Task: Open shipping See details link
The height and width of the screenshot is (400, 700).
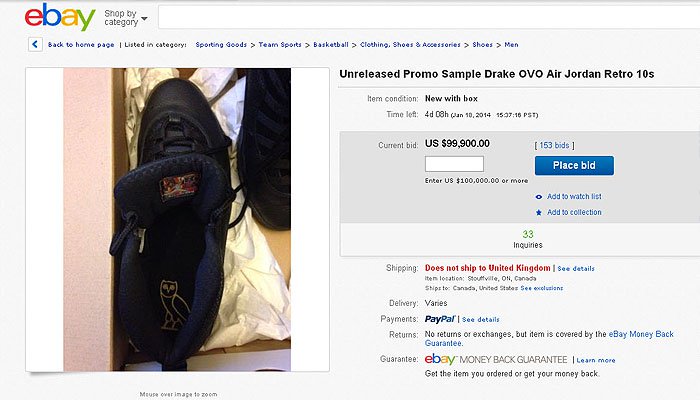Action: 576,269
